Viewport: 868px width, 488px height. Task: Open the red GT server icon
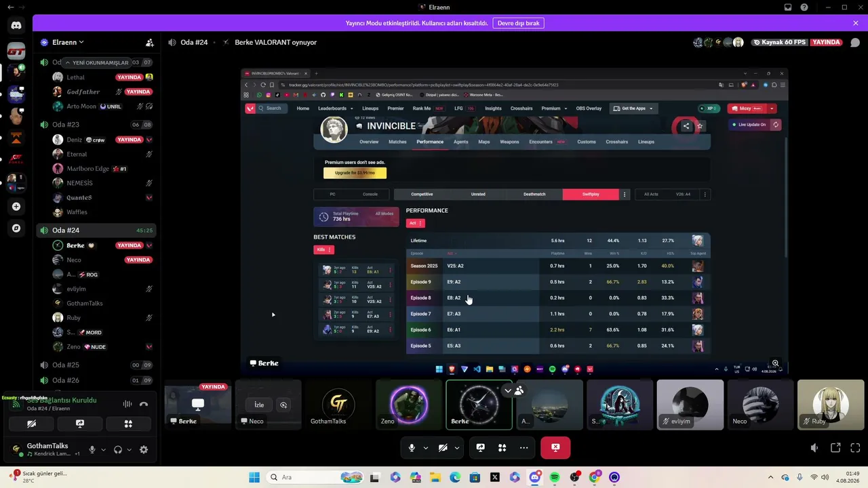16,51
